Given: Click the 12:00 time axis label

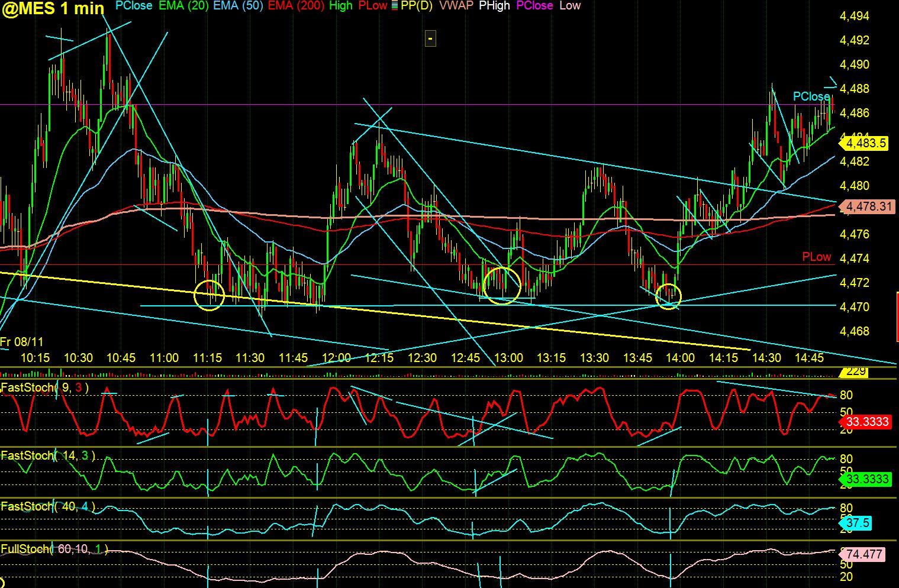Looking at the screenshot, I should (x=336, y=358).
